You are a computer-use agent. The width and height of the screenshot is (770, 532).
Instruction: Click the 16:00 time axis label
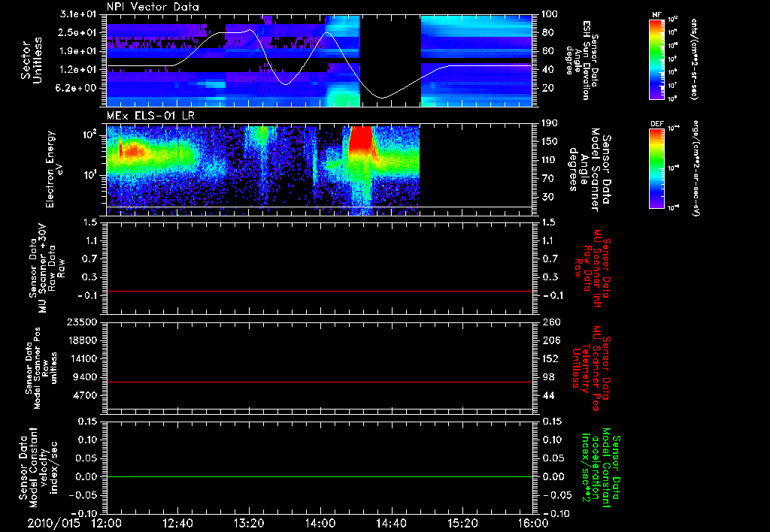[x=533, y=523]
